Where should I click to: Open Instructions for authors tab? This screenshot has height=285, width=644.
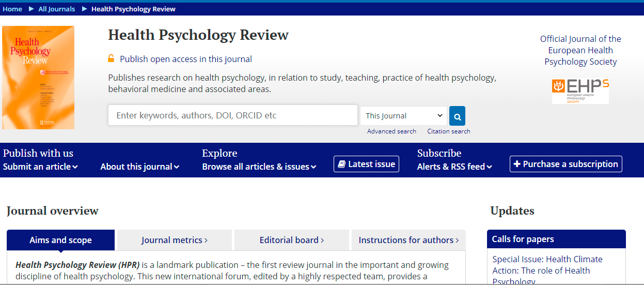(409, 240)
